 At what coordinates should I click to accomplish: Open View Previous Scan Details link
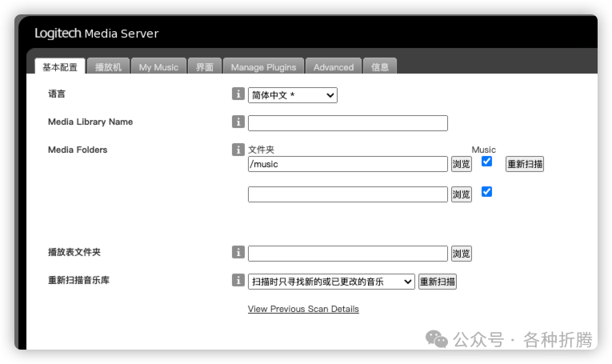pos(303,309)
